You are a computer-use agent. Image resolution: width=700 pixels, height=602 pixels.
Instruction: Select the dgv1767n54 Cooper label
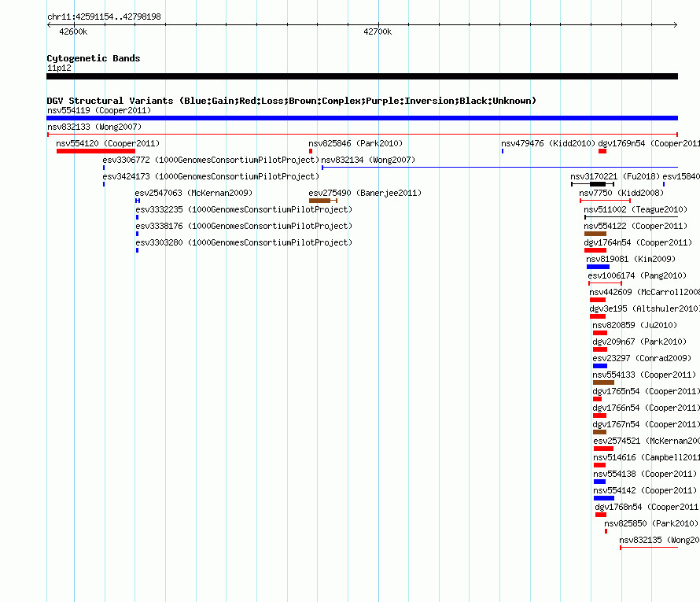[x=646, y=424]
